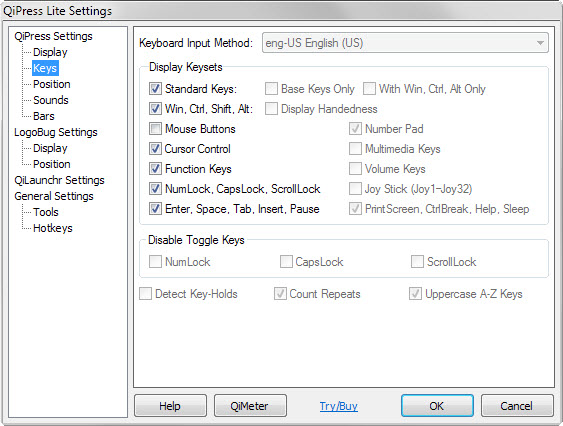The height and width of the screenshot is (426, 563).
Task: Check the Display Handedness checkbox
Action: coord(271,108)
